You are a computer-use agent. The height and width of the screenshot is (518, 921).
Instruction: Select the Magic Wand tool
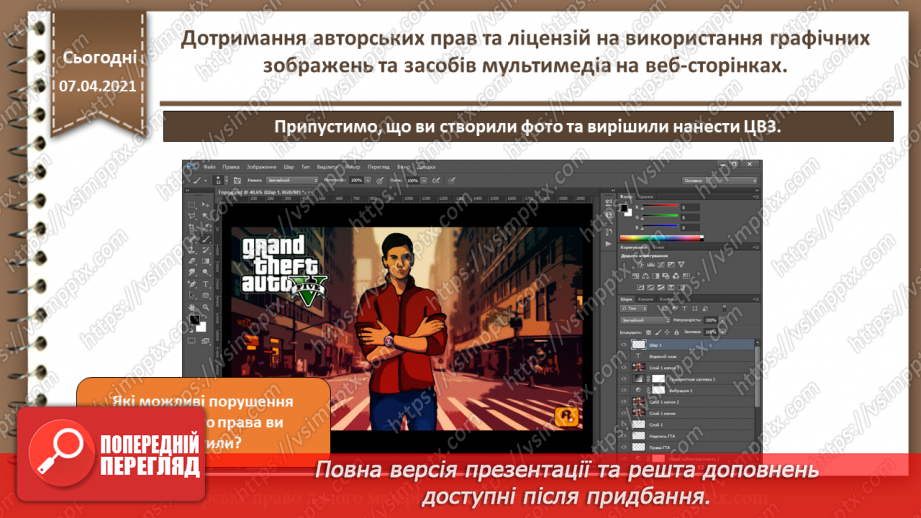[x=206, y=217]
